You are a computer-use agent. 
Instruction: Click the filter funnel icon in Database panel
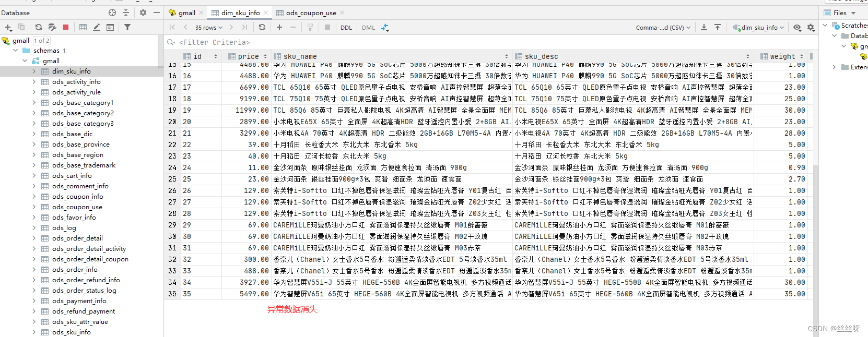[x=127, y=27]
